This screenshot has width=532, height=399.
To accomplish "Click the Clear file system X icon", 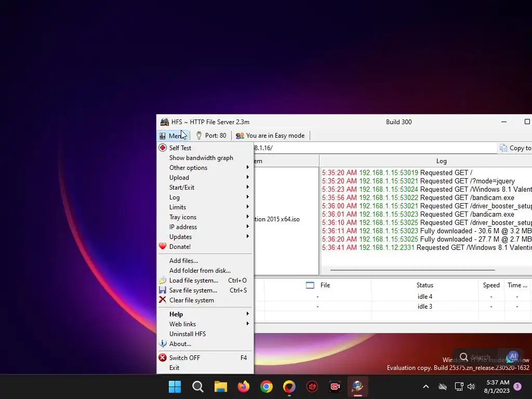I will [x=163, y=300].
